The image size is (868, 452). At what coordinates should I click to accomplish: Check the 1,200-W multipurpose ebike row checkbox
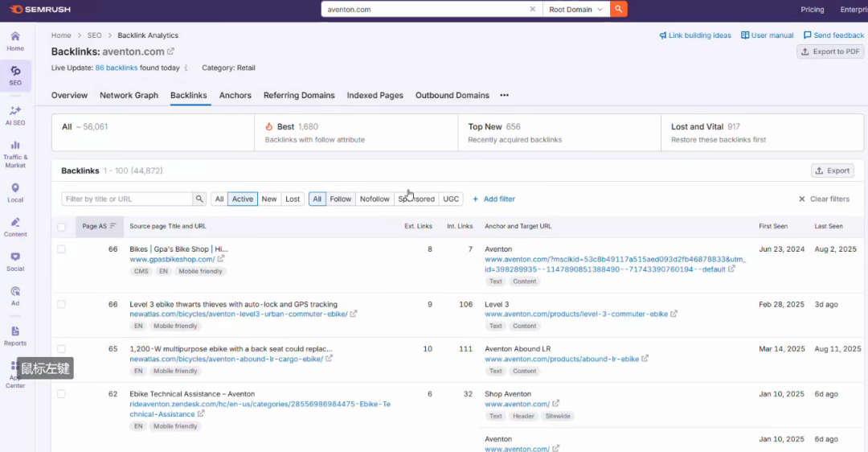(61, 349)
